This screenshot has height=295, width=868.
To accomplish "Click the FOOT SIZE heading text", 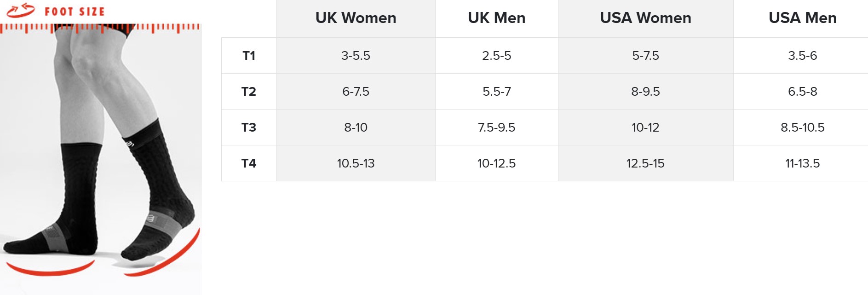I will 75,12.
